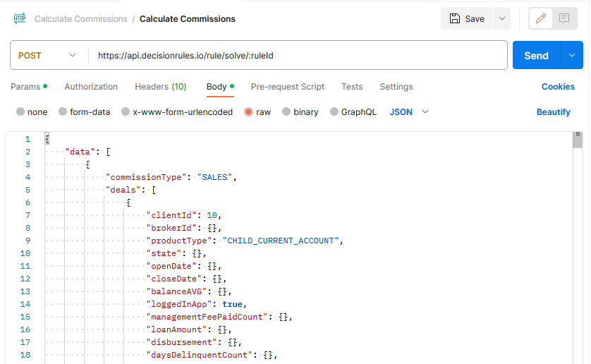591x364 pixels.
Task: Click the Send button
Action: (537, 56)
